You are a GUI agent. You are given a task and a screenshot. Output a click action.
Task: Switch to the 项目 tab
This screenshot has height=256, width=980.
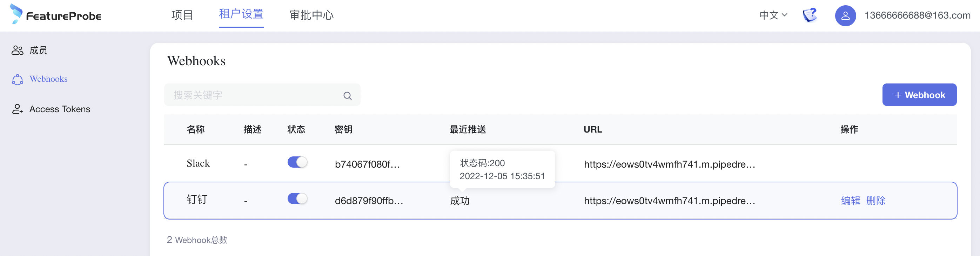182,15
